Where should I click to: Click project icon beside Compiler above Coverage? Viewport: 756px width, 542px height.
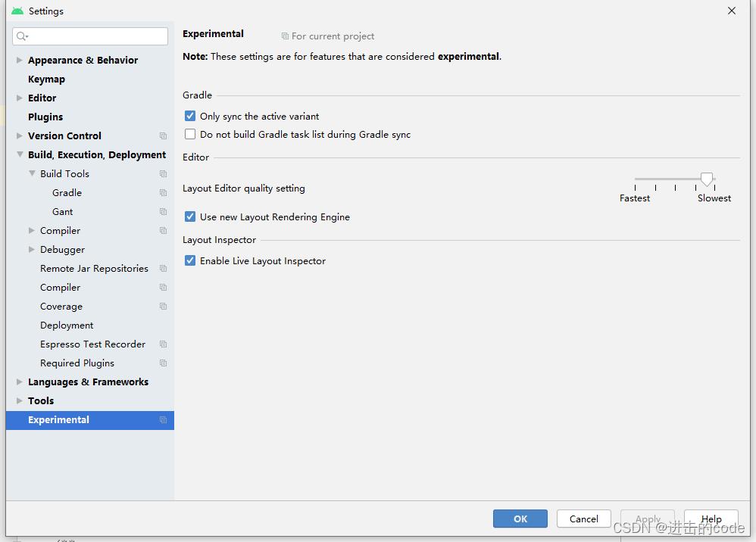pyautogui.click(x=164, y=288)
